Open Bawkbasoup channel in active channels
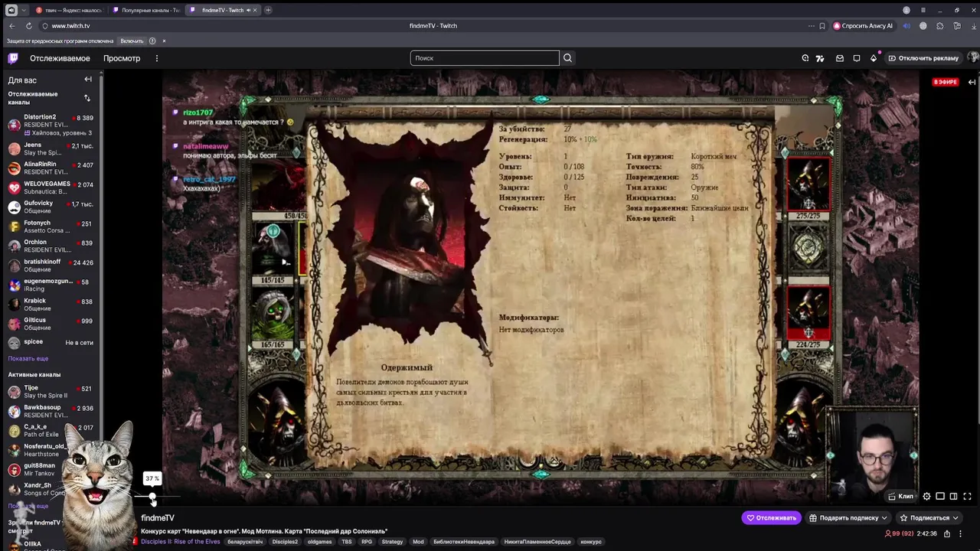Image resolution: width=980 pixels, height=551 pixels. [51, 411]
